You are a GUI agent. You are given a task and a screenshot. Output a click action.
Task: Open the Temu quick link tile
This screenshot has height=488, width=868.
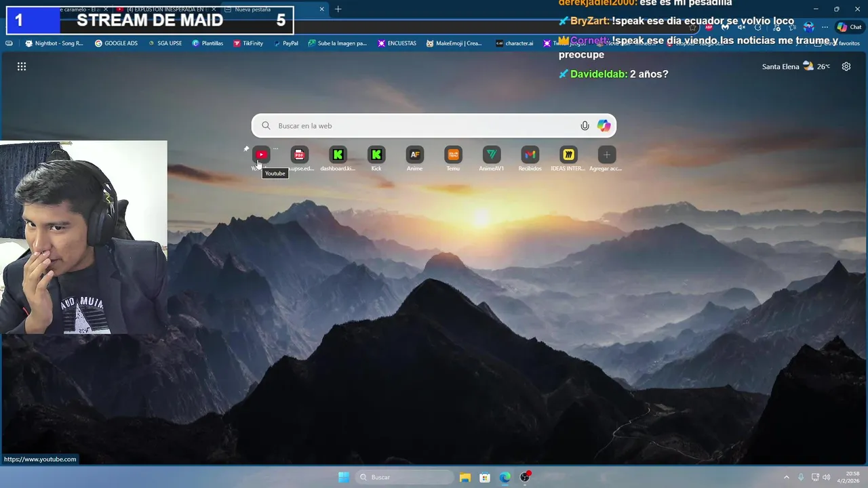click(x=453, y=155)
